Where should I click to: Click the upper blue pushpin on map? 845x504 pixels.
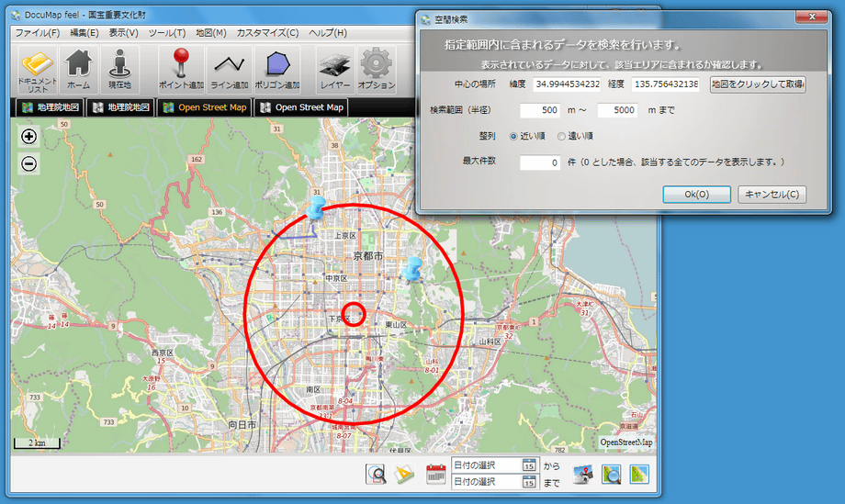click(x=316, y=207)
